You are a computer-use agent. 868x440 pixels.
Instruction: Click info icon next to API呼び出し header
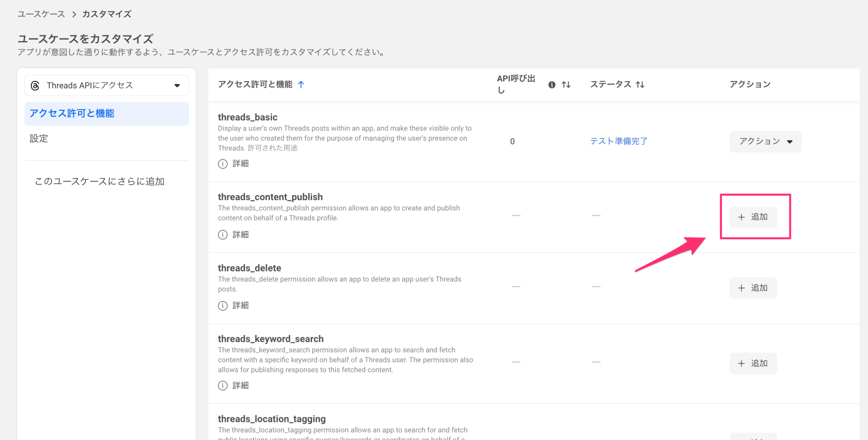pos(552,85)
